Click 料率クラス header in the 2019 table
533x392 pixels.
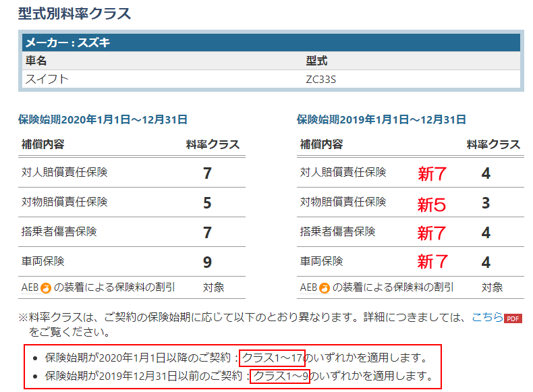pos(493,144)
